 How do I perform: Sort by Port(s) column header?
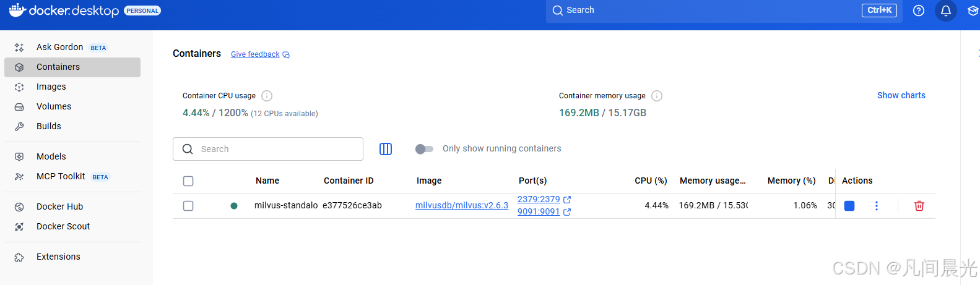coord(533,181)
